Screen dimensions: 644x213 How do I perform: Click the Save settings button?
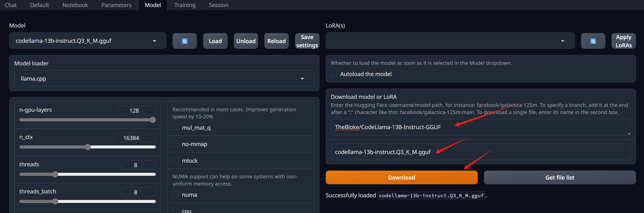[x=307, y=41]
